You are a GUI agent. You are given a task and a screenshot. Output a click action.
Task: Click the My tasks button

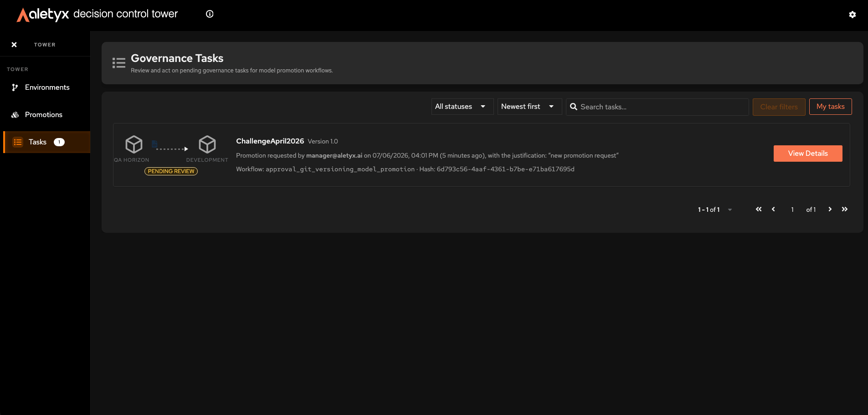click(830, 107)
